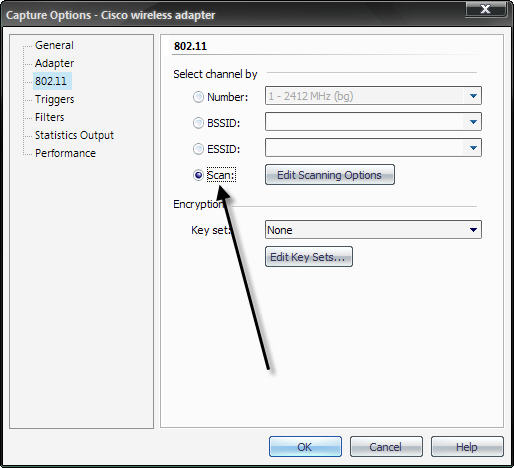Image resolution: width=514 pixels, height=468 pixels.
Task: Show the Performance options
Action: pyautogui.click(x=65, y=153)
